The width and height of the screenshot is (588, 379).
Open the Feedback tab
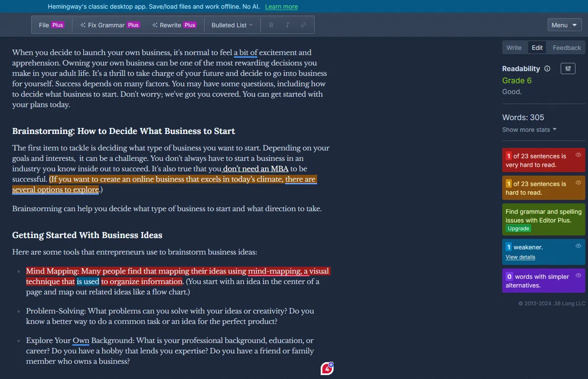566,47
